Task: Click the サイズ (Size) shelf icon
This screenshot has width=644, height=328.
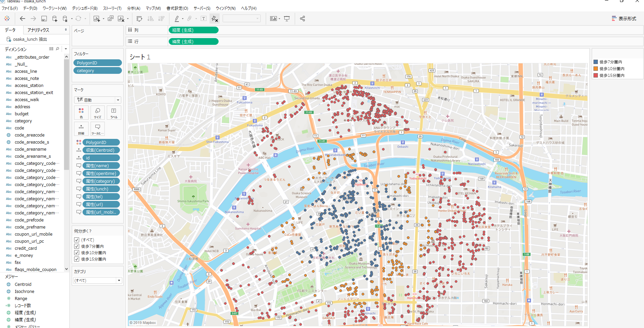Action: [x=97, y=113]
